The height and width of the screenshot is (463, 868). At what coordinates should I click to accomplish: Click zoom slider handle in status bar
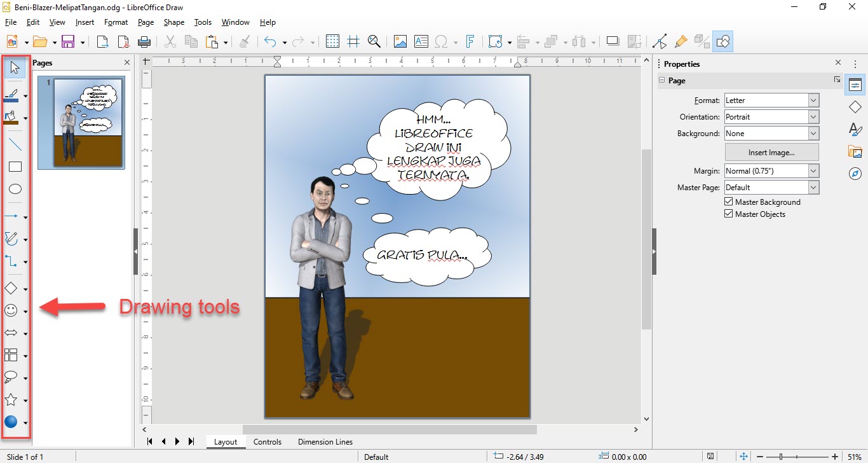(781, 457)
